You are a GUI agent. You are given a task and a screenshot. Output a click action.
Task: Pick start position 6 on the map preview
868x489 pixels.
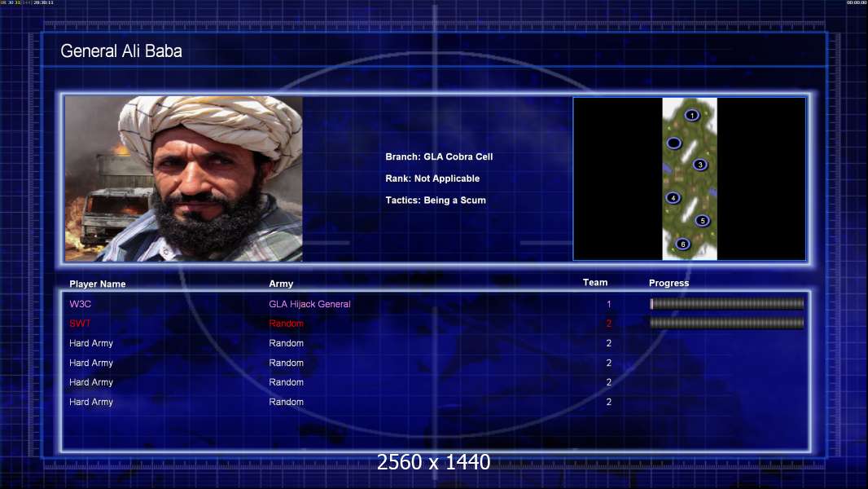tap(682, 244)
